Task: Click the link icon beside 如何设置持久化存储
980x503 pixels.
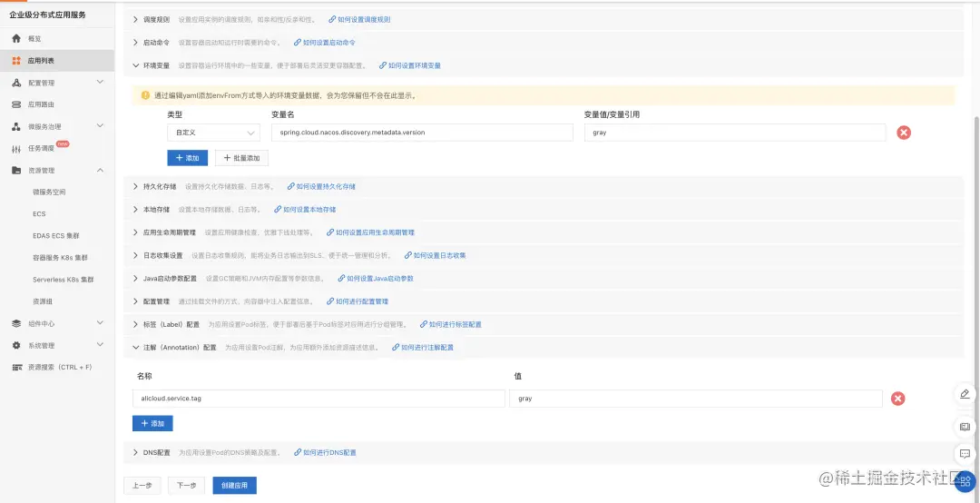Action: click(290, 186)
